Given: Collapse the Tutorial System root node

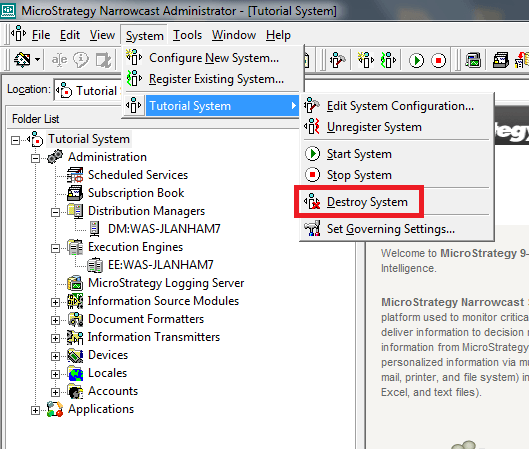Looking at the screenshot, I should click(x=15, y=140).
